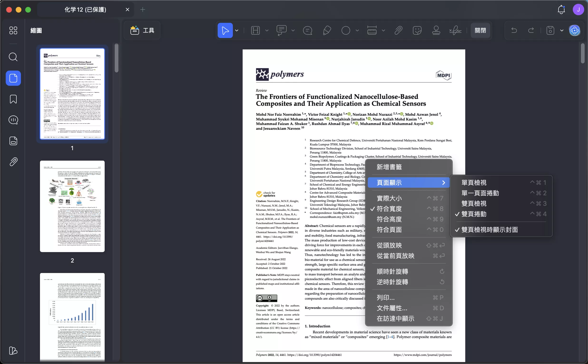Screen dimensions: 588x364
Task: Expand the save options dropdown arrow
Action: point(562,30)
